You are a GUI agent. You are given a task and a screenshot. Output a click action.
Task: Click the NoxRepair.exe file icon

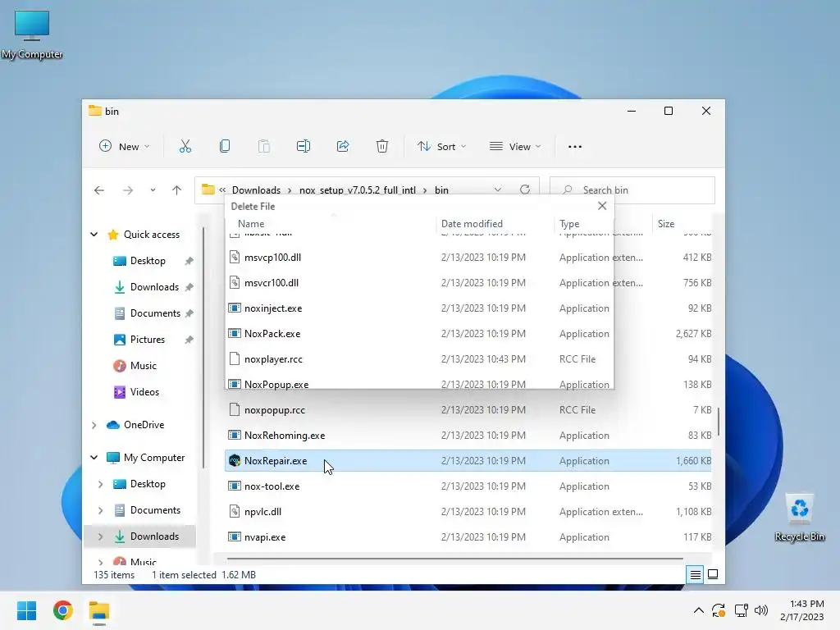pyautogui.click(x=235, y=461)
